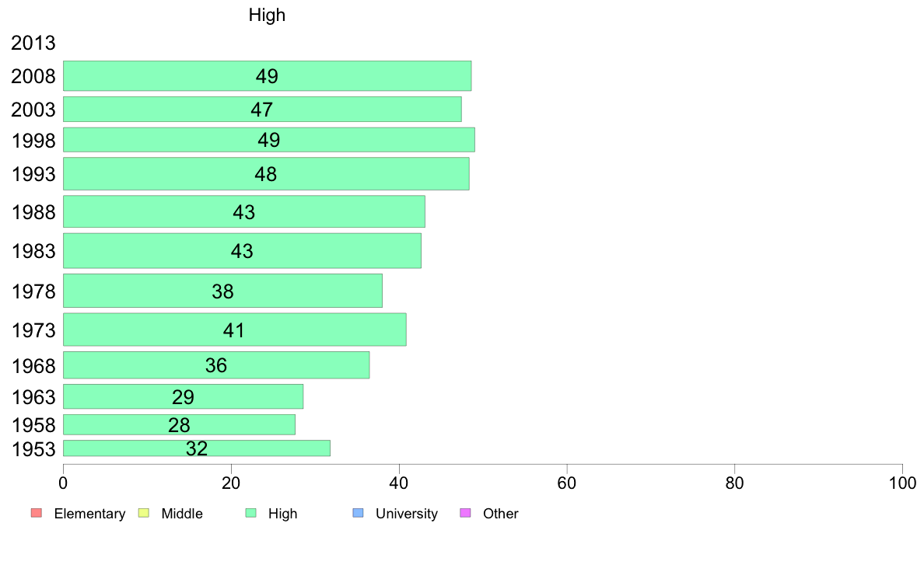Select the 1973 bar labeled 41
Viewport: 924px width, 572px height.
pos(235,330)
